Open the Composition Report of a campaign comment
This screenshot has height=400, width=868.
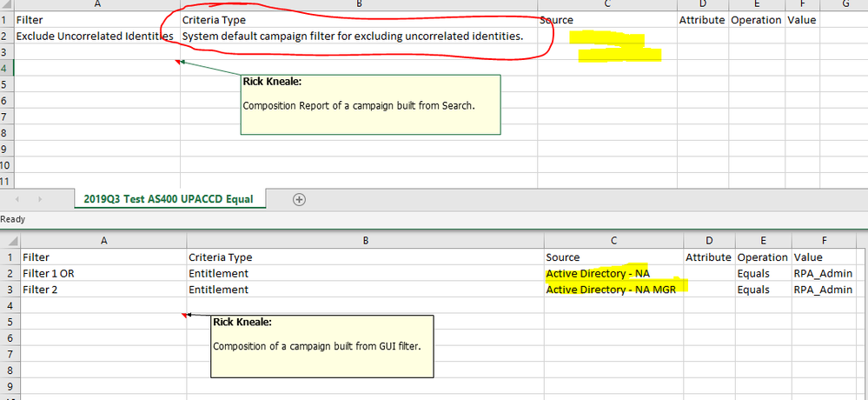tap(370, 104)
